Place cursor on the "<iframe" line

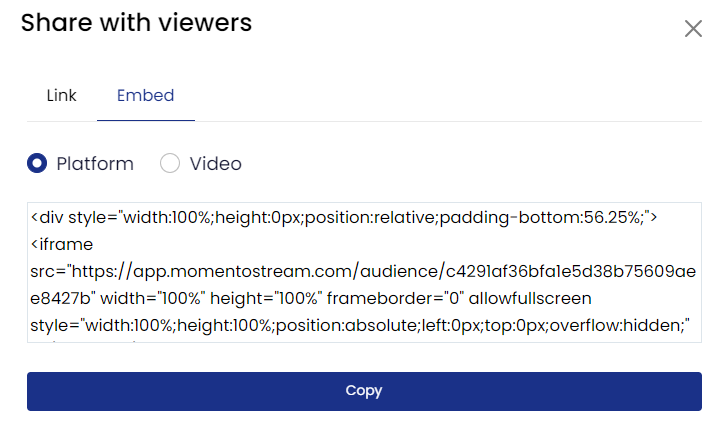coord(62,243)
